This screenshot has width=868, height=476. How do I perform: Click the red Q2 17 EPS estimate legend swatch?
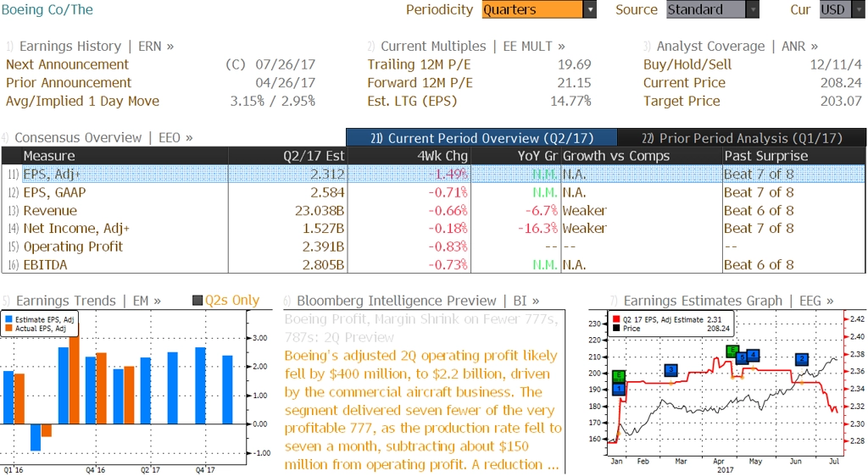[616, 319]
